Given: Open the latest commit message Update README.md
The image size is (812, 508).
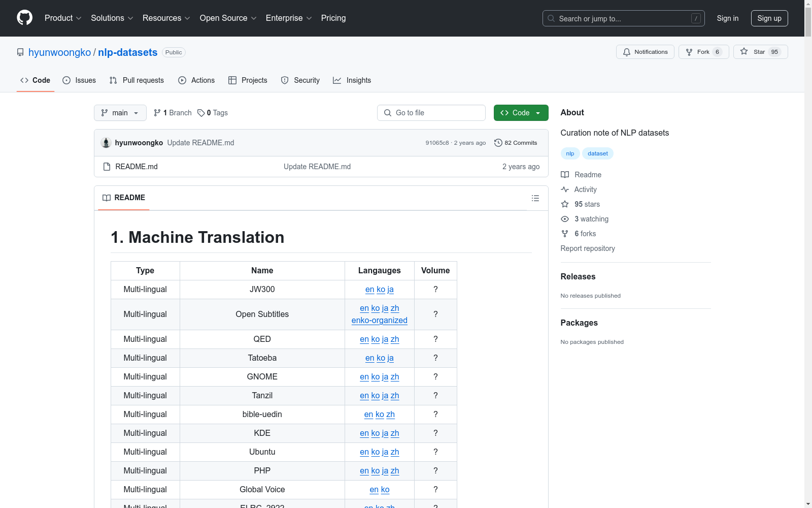Looking at the screenshot, I should (201, 143).
